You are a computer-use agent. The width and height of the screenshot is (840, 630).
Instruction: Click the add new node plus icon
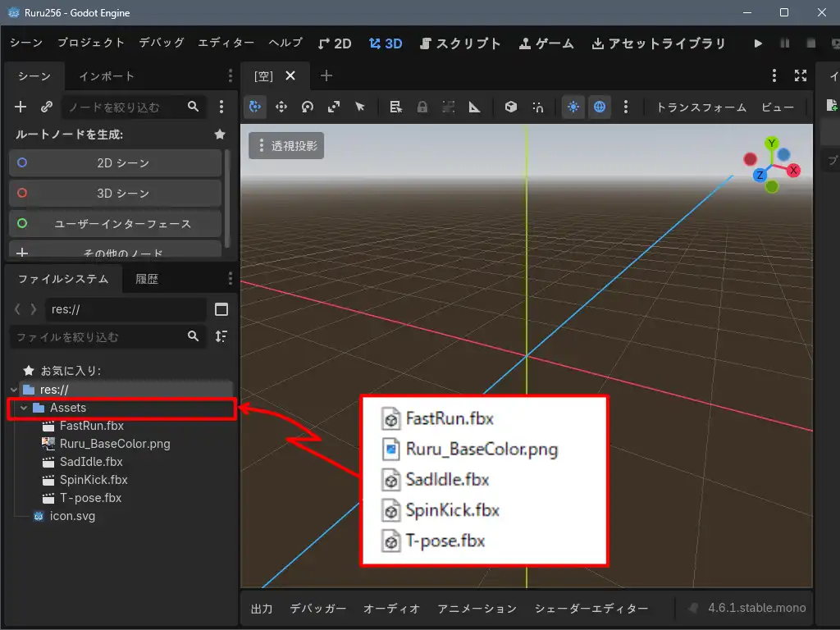click(21, 107)
